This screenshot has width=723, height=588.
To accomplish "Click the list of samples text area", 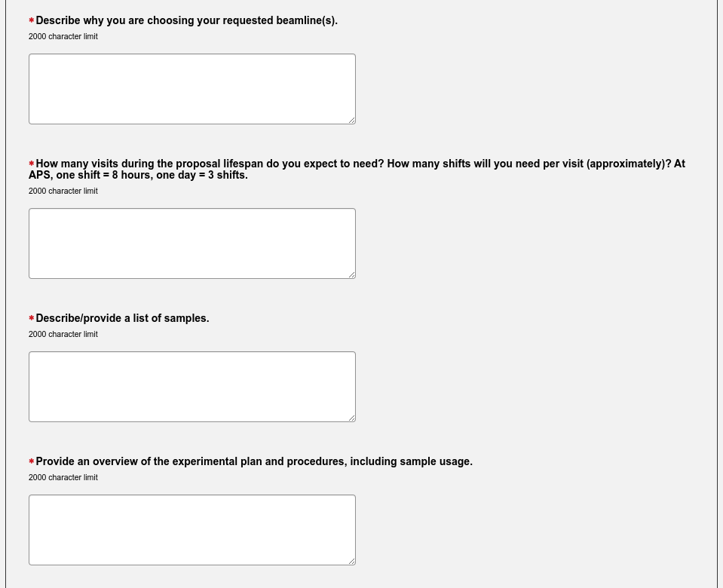I will (x=191, y=387).
